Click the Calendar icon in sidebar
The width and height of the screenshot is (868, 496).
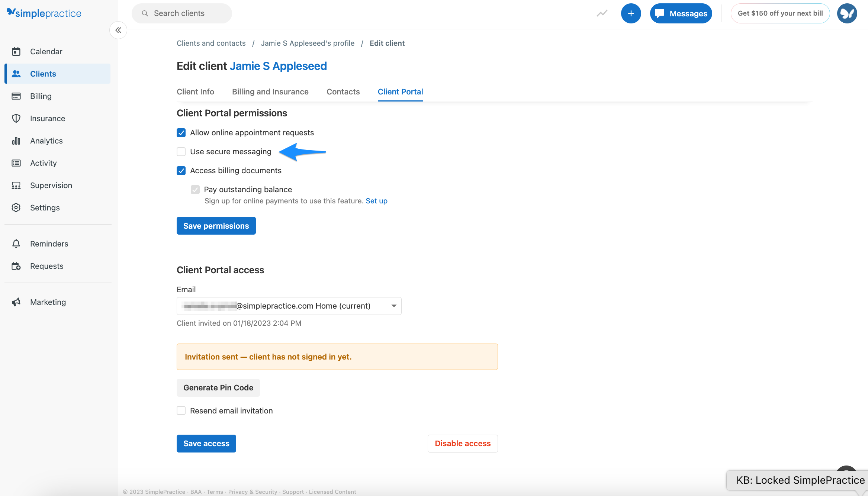(x=16, y=51)
